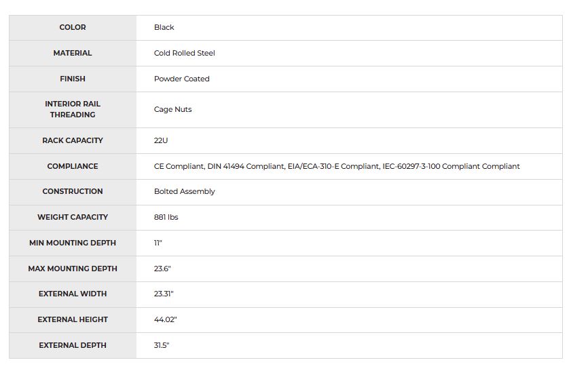Select the 22U capacity value

[x=161, y=140]
